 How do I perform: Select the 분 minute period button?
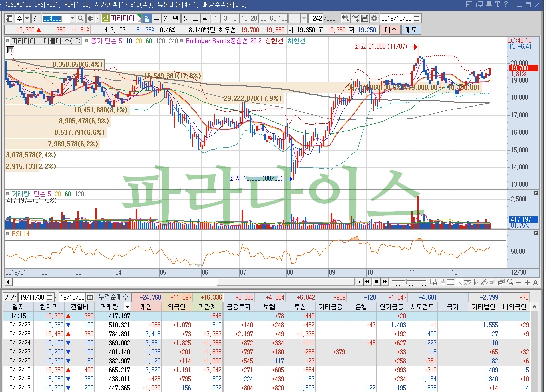tap(186, 18)
